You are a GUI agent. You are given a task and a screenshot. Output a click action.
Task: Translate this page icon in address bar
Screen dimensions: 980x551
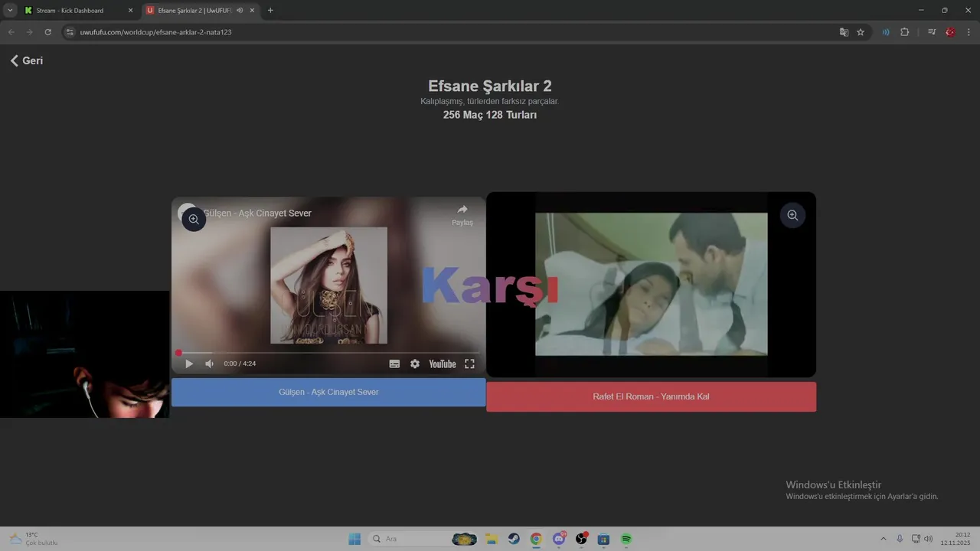tap(844, 32)
